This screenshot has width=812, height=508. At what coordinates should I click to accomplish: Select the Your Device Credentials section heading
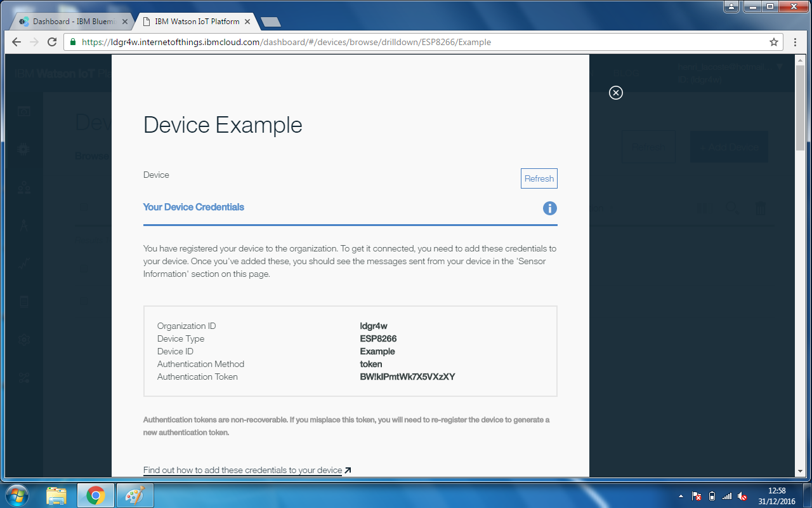click(x=193, y=207)
